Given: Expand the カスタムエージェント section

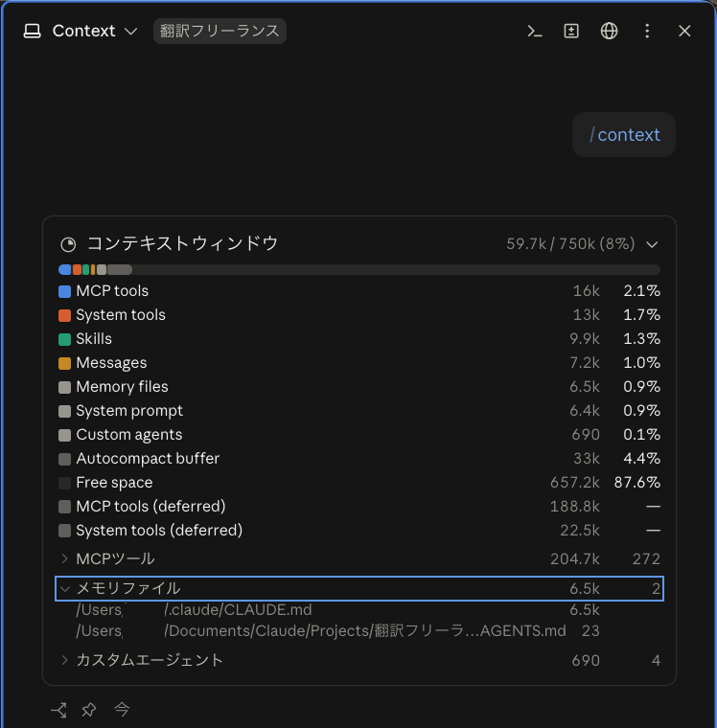Looking at the screenshot, I should tap(359, 660).
